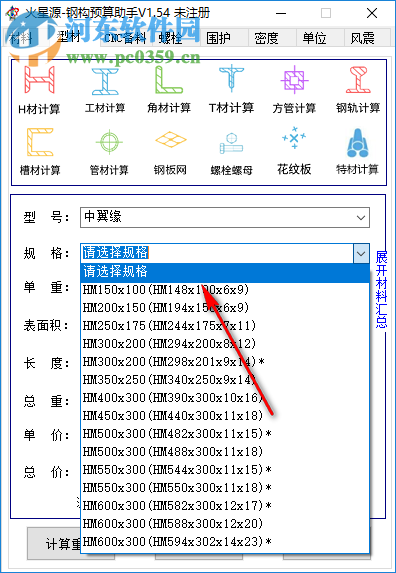Pick HM500x300(HM488x300x11x18) option
Screen dimensions: 396x573
click(x=225, y=451)
